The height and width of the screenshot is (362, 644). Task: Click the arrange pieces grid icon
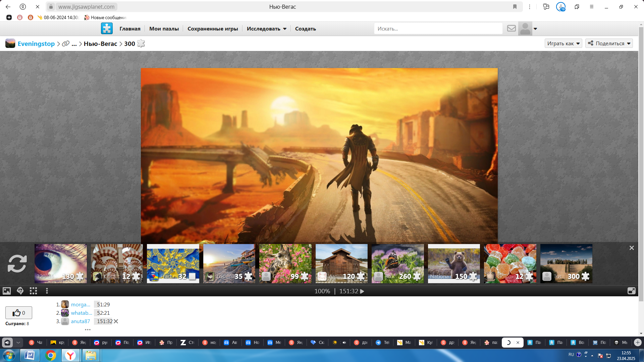tap(33, 291)
